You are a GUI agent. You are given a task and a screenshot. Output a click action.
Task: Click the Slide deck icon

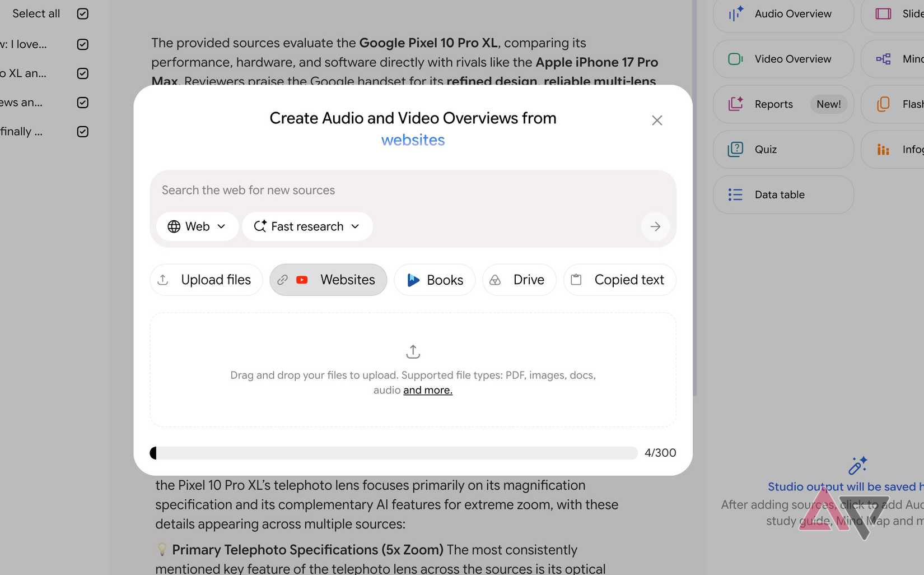coord(883,13)
